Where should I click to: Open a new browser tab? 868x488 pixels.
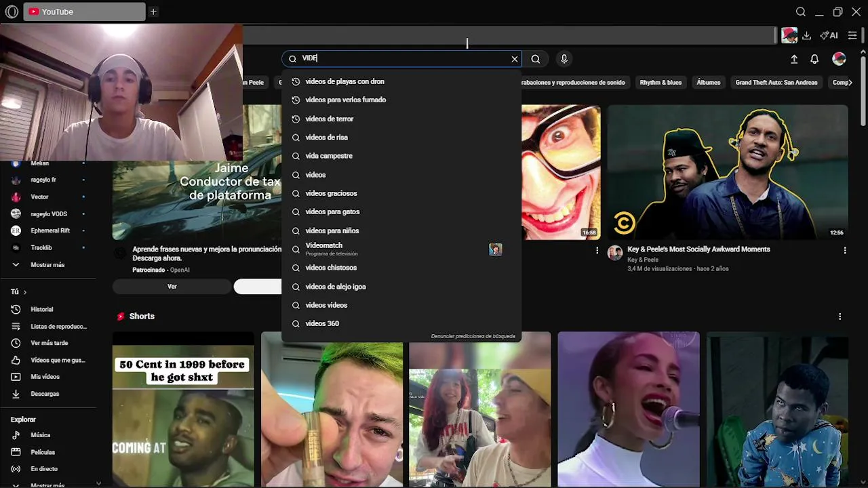tap(153, 12)
